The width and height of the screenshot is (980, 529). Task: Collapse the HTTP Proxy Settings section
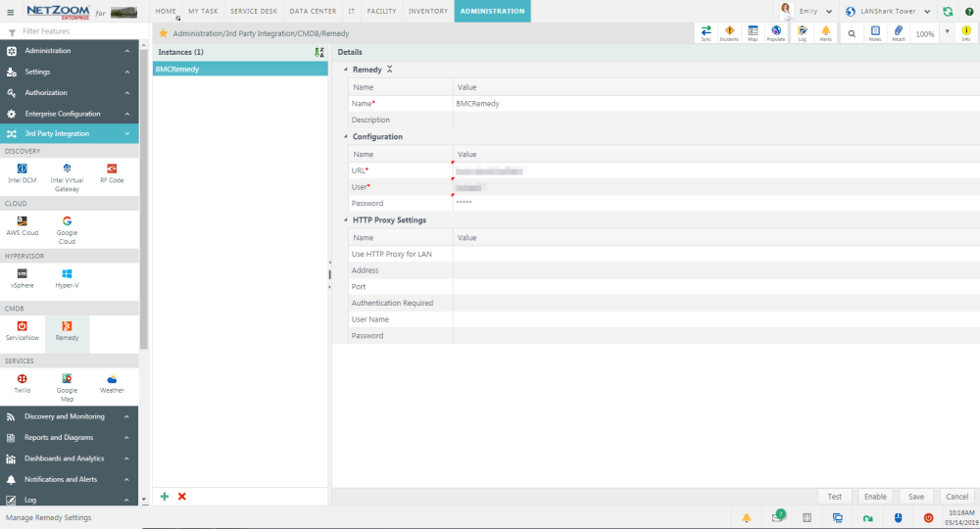tap(346, 219)
